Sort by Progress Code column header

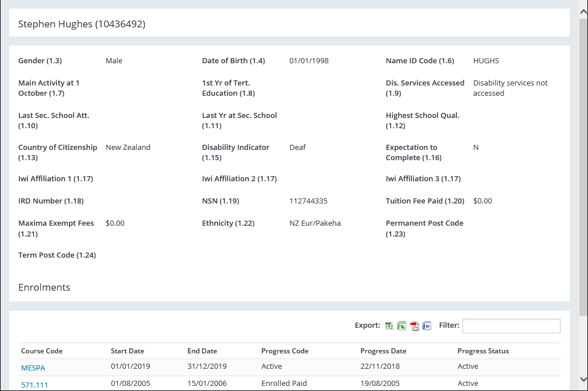(285, 351)
